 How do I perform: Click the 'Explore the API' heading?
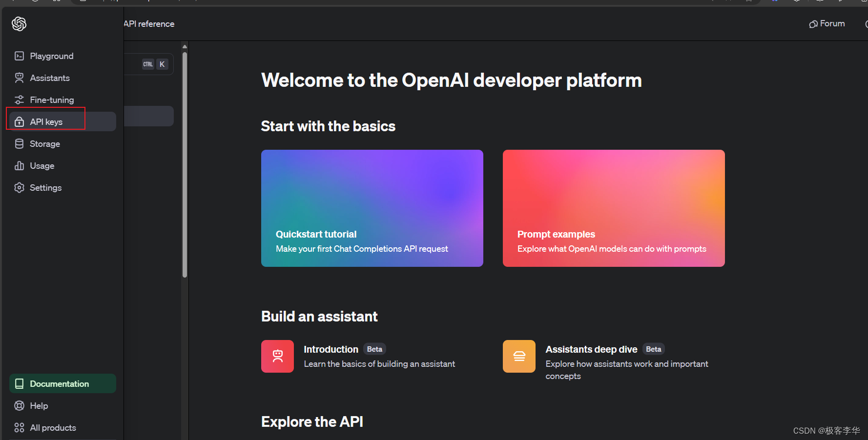[312, 422]
